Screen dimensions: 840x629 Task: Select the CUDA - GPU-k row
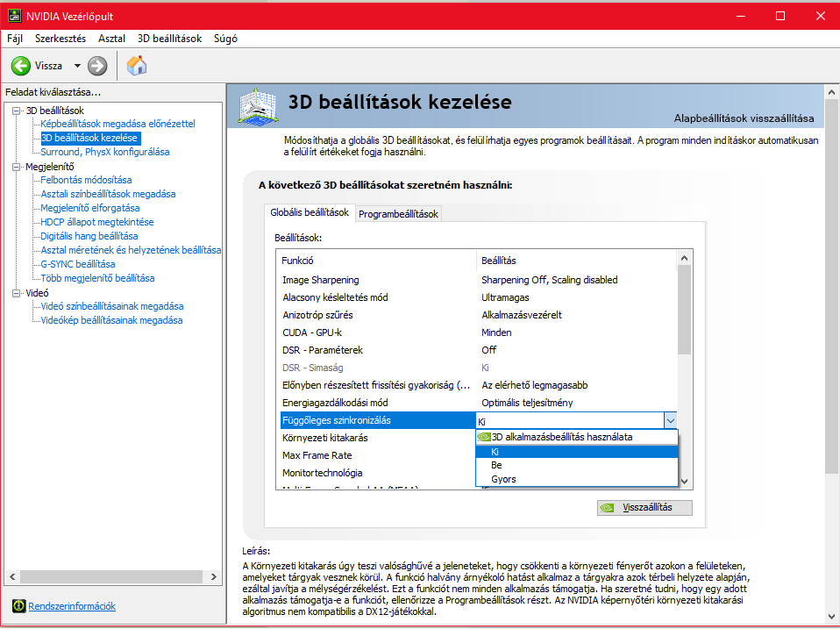click(479, 332)
